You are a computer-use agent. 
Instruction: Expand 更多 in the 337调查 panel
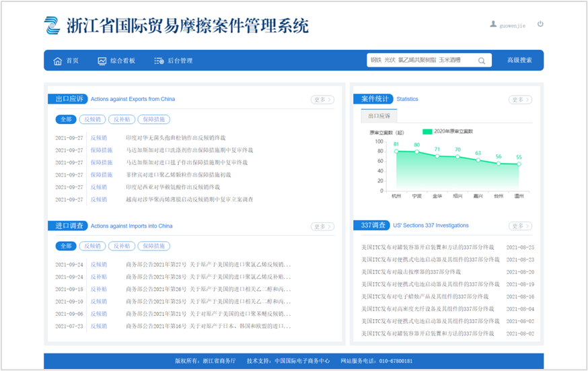pyautogui.click(x=520, y=226)
